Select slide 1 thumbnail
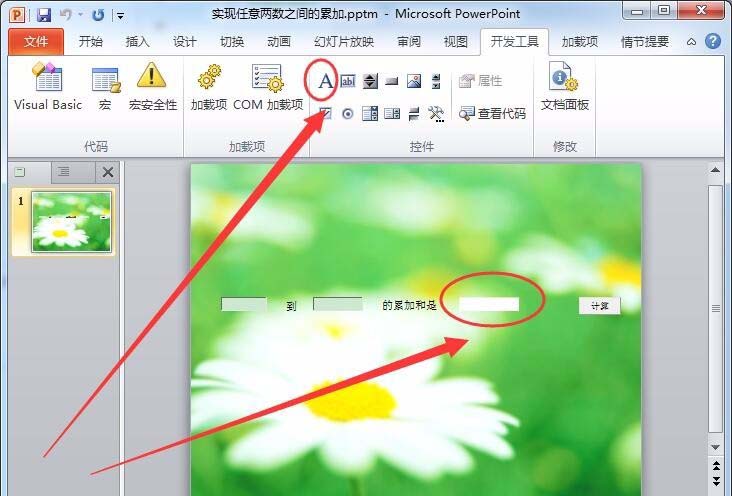The height and width of the screenshot is (496, 732). pos(71,222)
